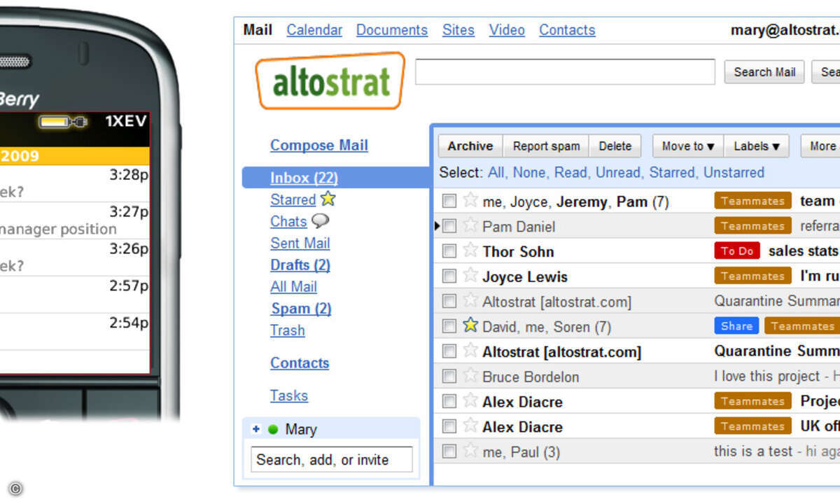840x504 pixels.
Task: Click the chat bubble icon beside Chats
Action: pyautogui.click(x=320, y=221)
